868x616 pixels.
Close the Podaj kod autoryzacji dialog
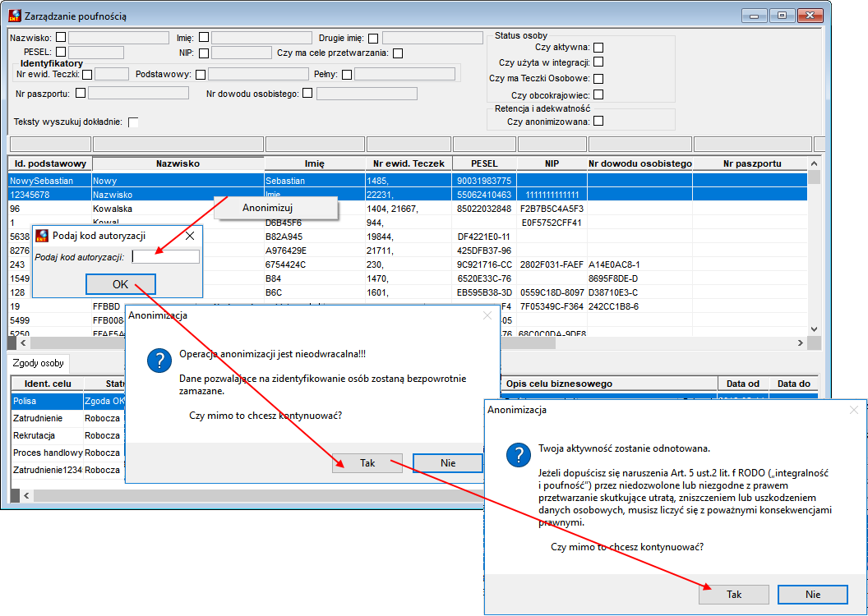coord(189,236)
